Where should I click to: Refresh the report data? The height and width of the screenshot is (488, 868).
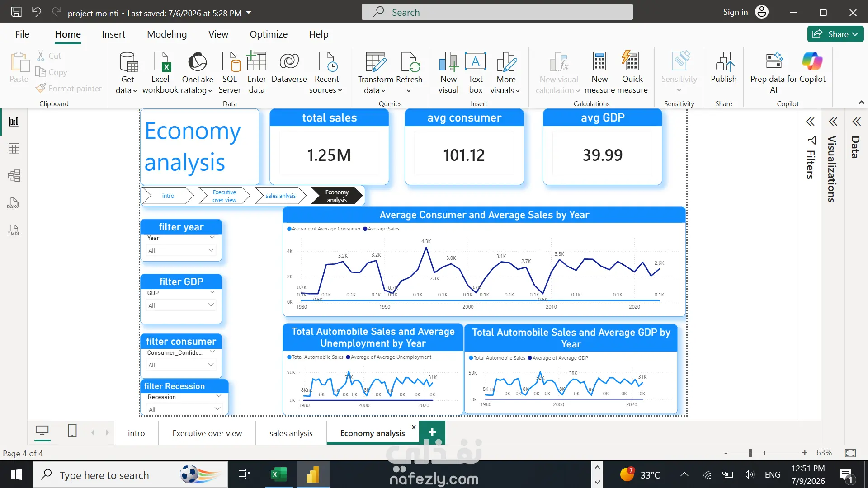coord(409,72)
